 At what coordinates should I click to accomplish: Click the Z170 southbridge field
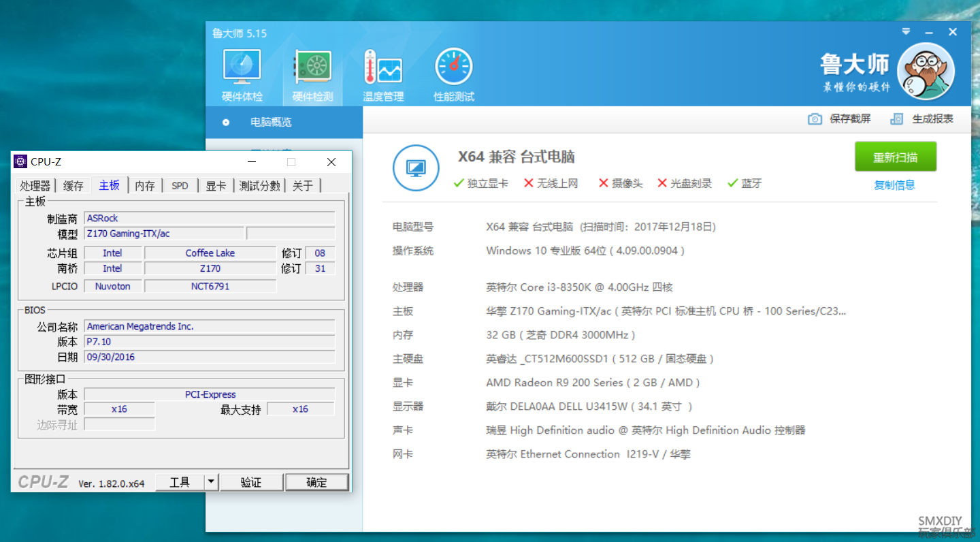point(210,268)
